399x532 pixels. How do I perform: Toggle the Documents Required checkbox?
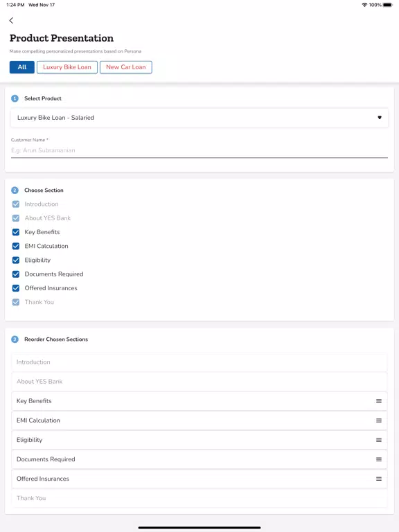(x=16, y=274)
